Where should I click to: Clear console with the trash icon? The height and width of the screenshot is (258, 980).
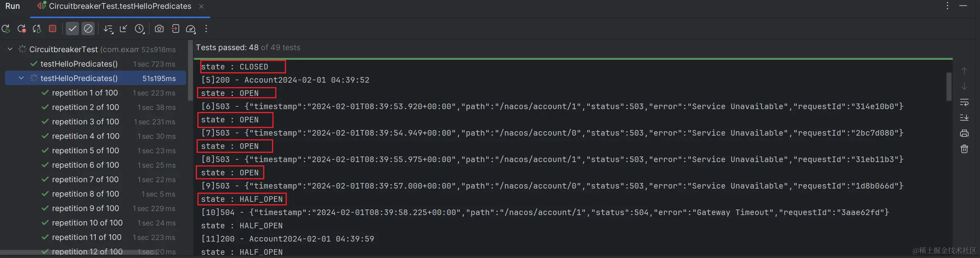tap(964, 149)
